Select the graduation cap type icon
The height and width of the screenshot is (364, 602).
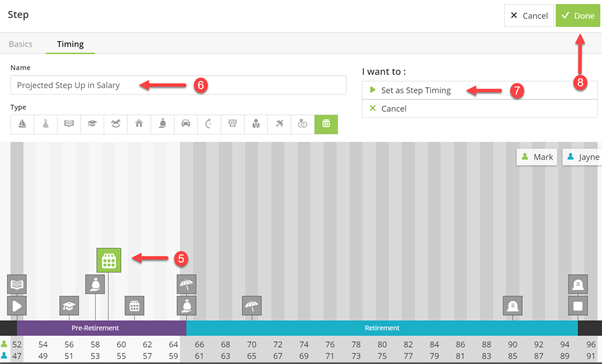pyautogui.click(x=92, y=124)
